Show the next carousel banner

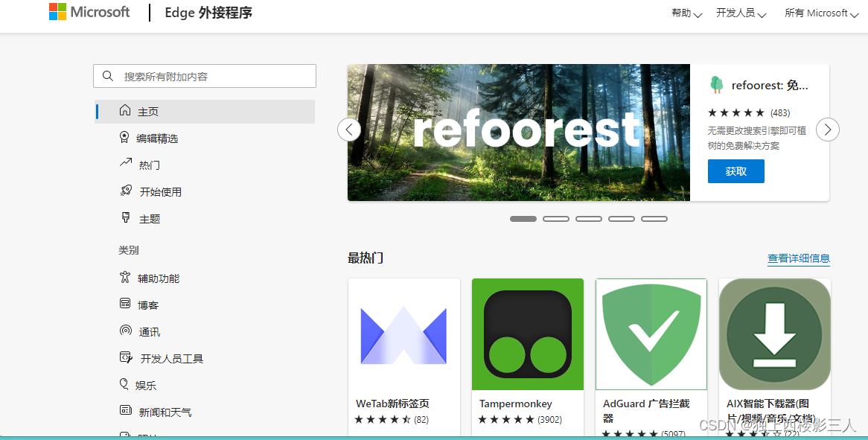click(828, 130)
